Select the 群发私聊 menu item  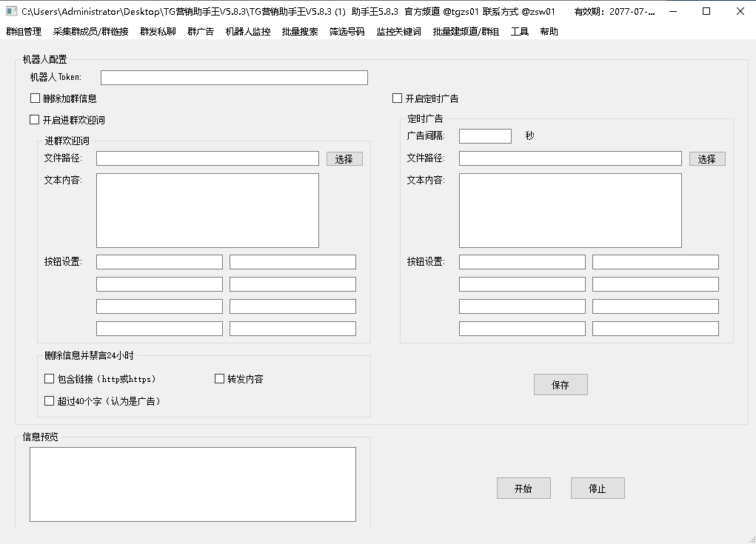click(x=158, y=32)
